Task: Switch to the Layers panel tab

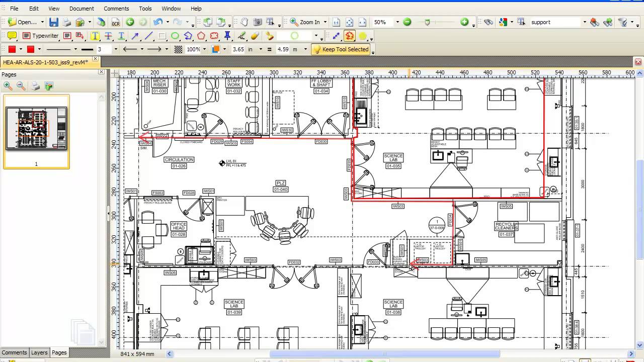Action: tap(39, 352)
